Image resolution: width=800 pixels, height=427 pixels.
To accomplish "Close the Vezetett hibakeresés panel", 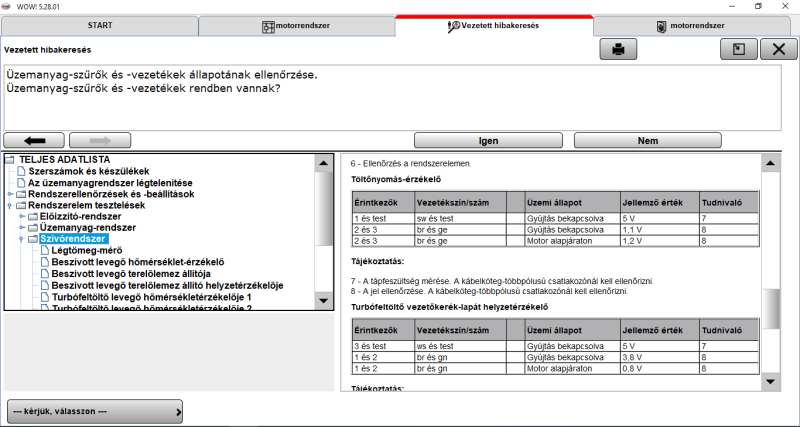I will coord(779,49).
